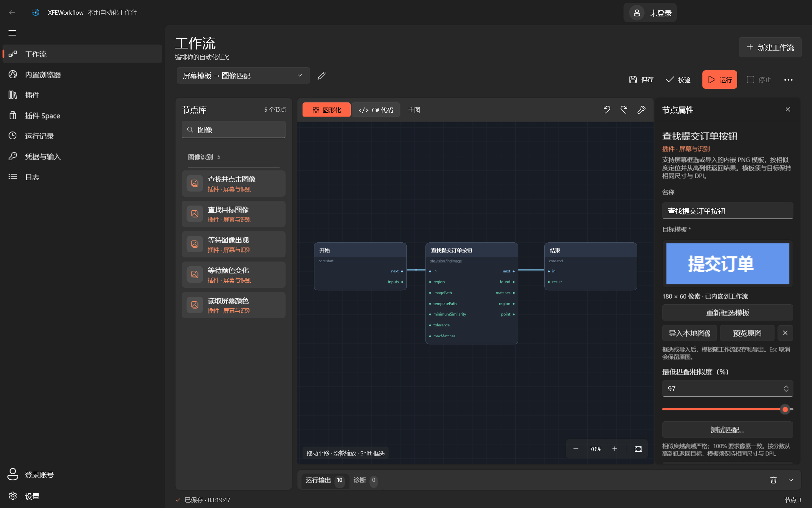Click the similarity value stepper arrows
Image resolution: width=812 pixels, height=508 pixels.
click(x=786, y=389)
